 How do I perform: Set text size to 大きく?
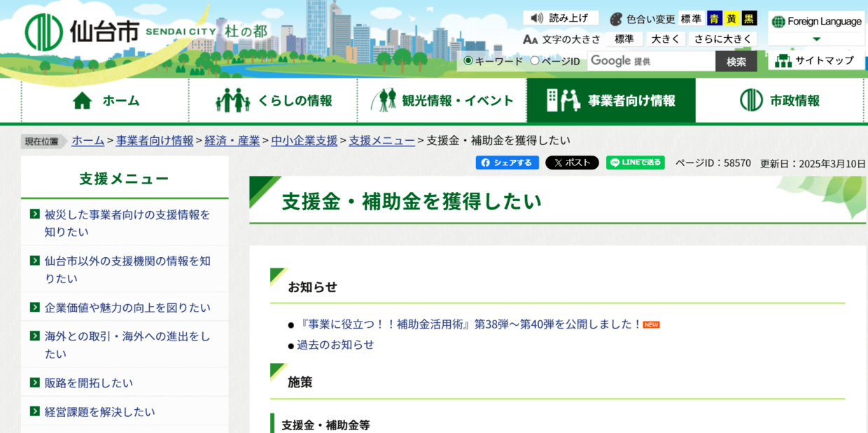[665, 39]
